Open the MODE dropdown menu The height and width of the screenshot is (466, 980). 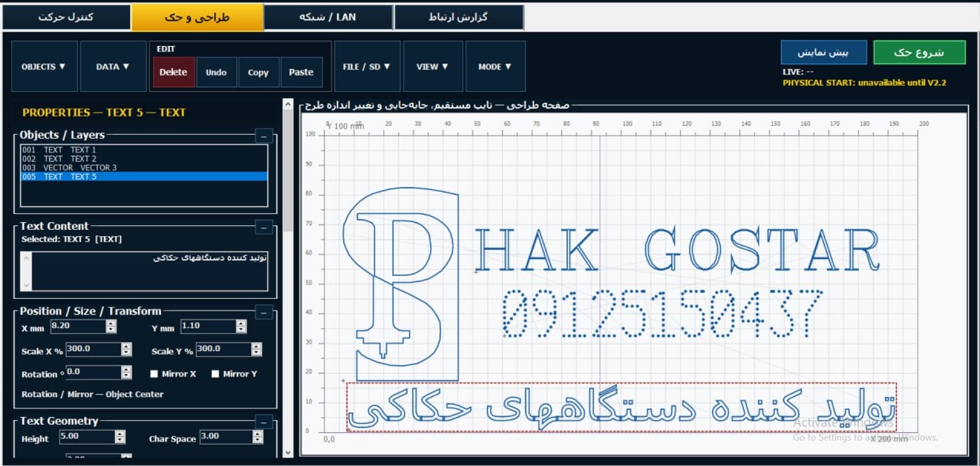click(495, 67)
